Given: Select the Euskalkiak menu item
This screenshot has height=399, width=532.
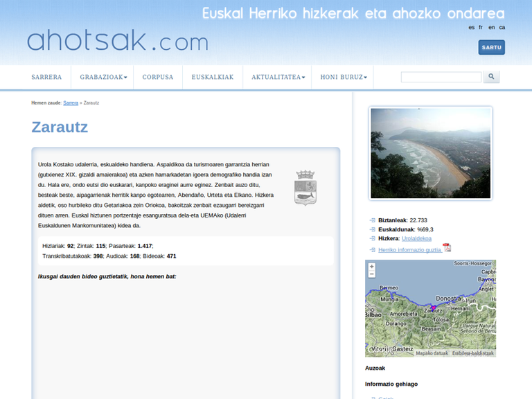Looking at the screenshot, I should point(213,77).
